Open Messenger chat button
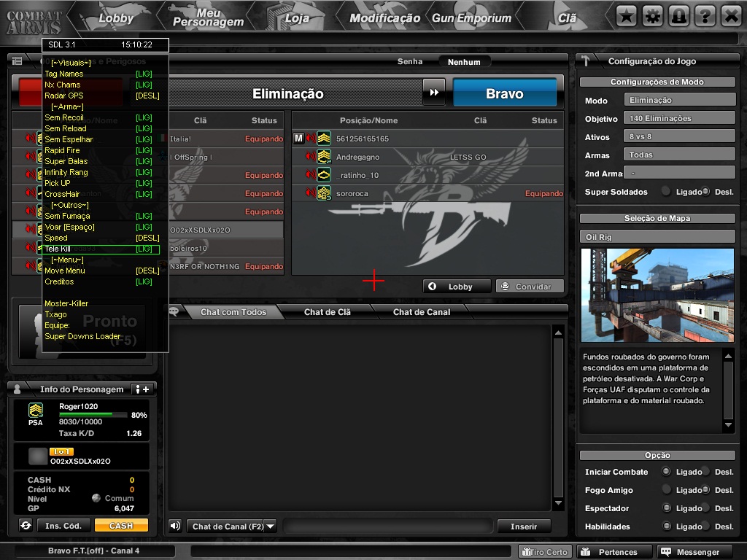747x560 pixels. click(x=694, y=552)
